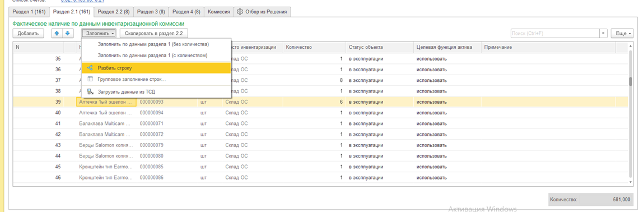
Task: Click the Количество total field showing 581,000
Action: click(591, 199)
